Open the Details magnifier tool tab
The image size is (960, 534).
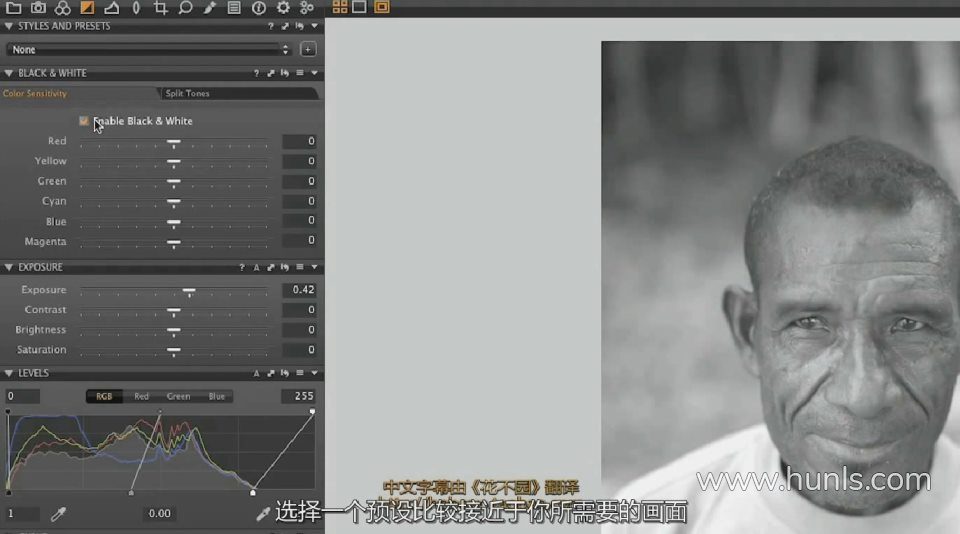[x=185, y=7]
